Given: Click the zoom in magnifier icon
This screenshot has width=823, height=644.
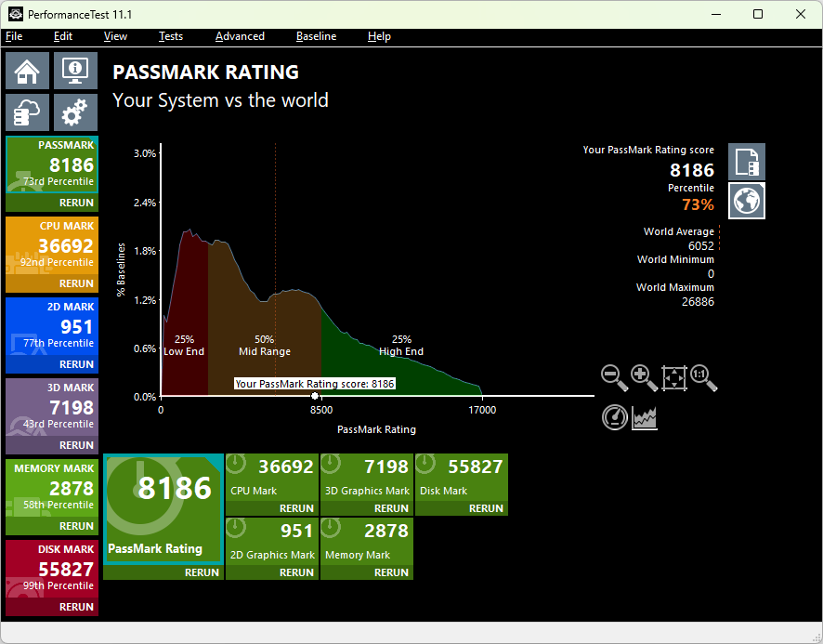Looking at the screenshot, I should pos(644,378).
